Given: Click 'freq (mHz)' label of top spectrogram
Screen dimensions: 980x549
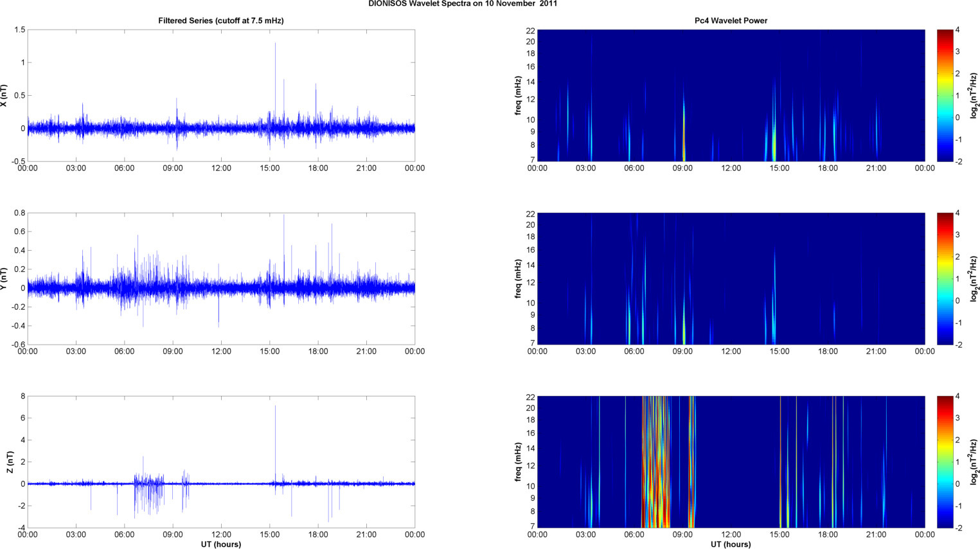Looking at the screenshot, I should [518, 95].
